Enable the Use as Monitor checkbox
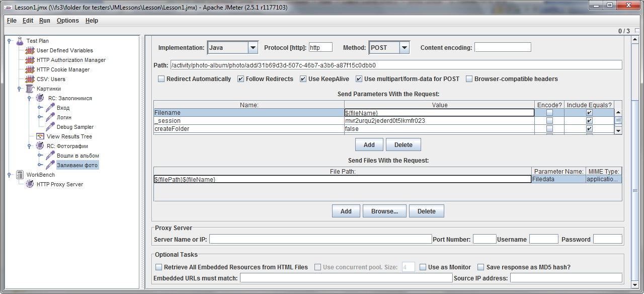This screenshot has width=644, height=294. 423,267
